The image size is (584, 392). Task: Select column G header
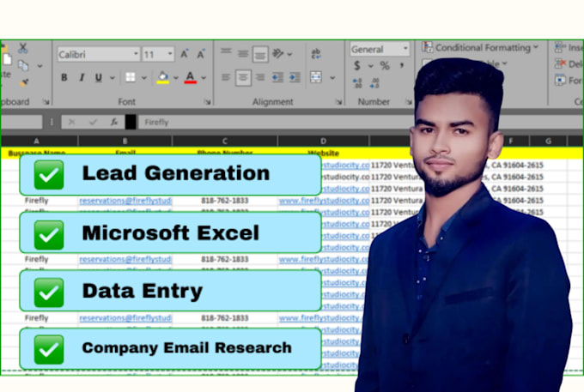(548, 141)
